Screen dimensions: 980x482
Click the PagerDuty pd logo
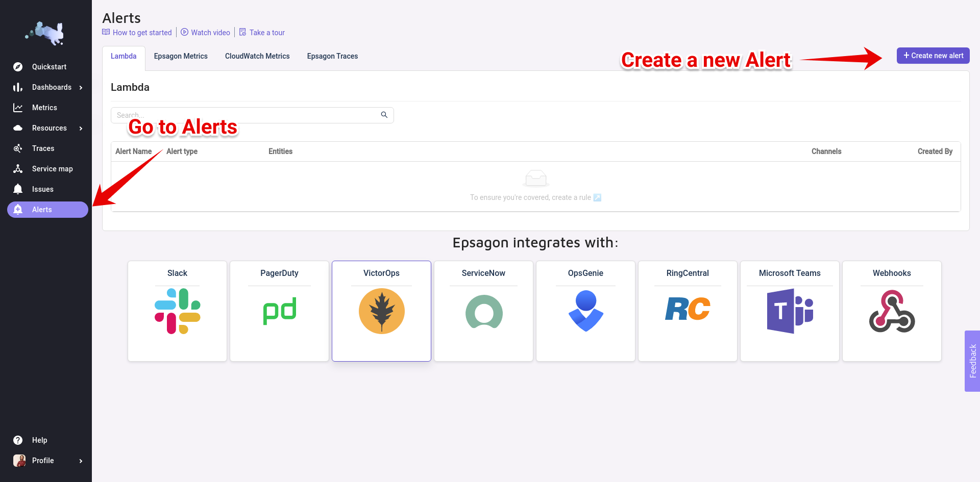tap(280, 311)
